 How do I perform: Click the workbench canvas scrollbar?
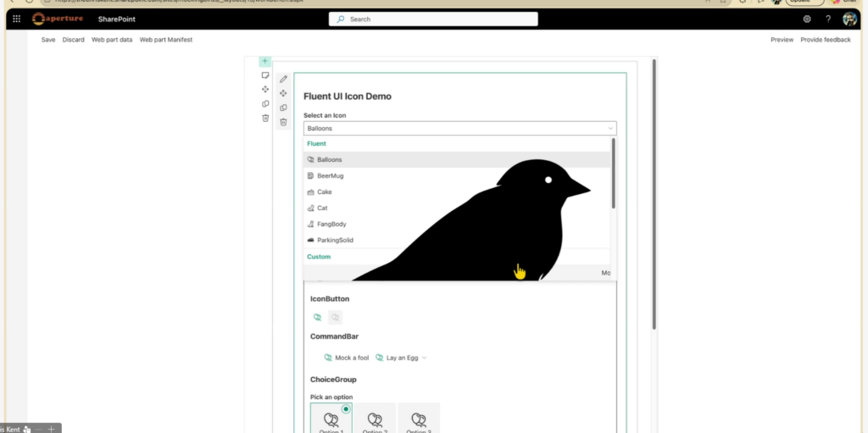click(x=654, y=194)
